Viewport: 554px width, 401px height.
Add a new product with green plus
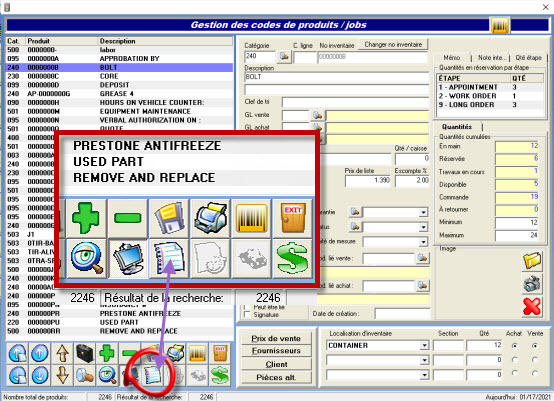(x=107, y=353)
